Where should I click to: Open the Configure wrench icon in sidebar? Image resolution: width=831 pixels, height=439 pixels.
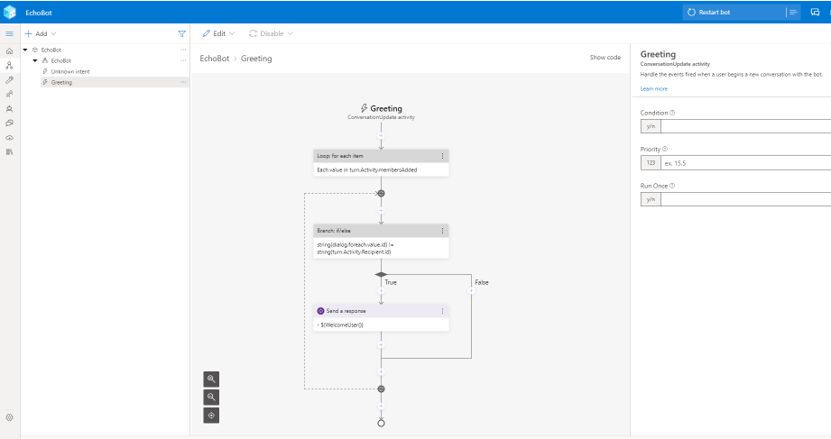10,80
